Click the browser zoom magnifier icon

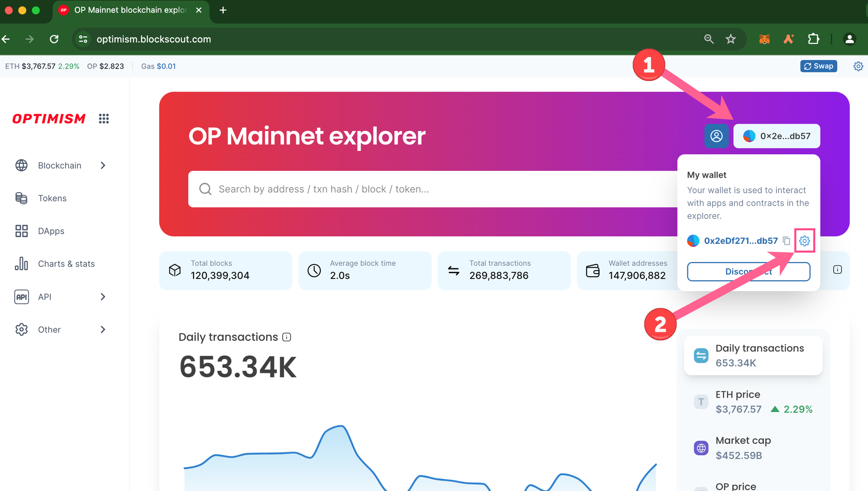[709, 39]
